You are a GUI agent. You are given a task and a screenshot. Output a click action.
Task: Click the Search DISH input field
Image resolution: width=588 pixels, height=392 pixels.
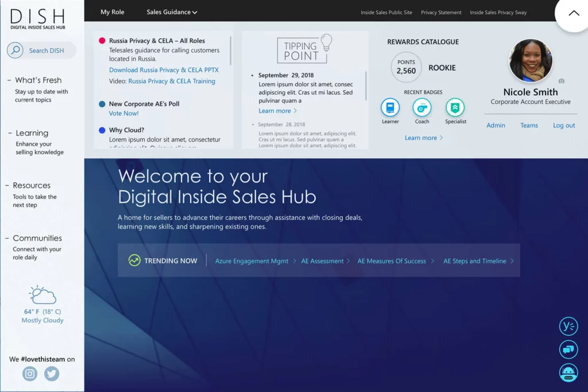pos(47,51)
